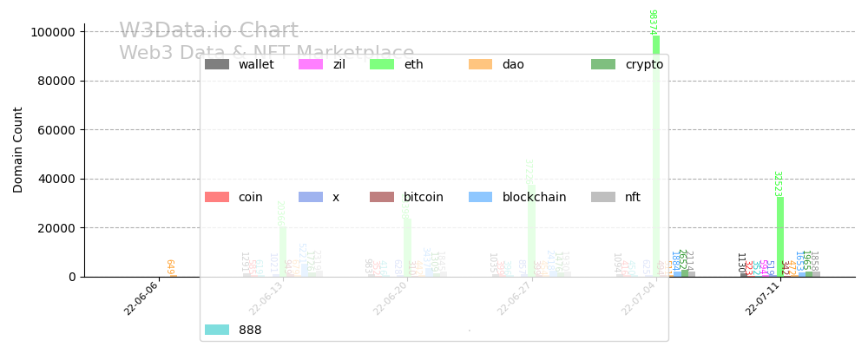Click the orange dao legend swatch
This screenshot has height=347, width=868.
coord(481,64)
